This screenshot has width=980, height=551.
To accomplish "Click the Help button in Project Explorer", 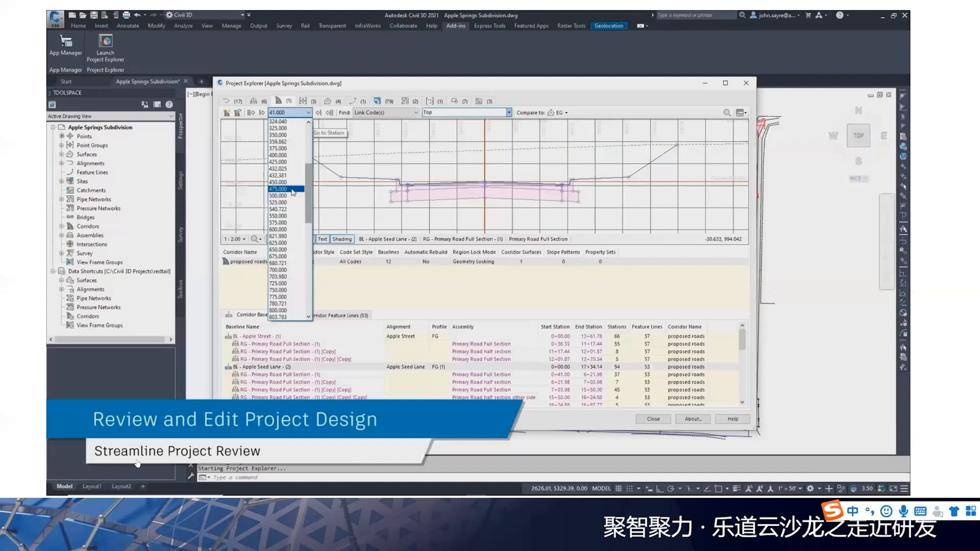I will [x=732, y=419].
